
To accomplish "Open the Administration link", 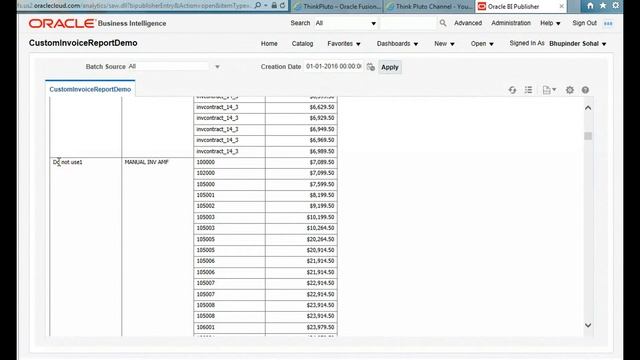I will (511, 23).
